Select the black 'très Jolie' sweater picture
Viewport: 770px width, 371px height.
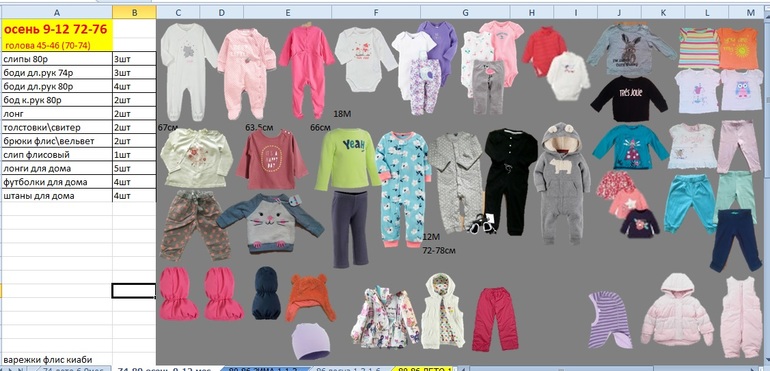[x=629, y=99]
